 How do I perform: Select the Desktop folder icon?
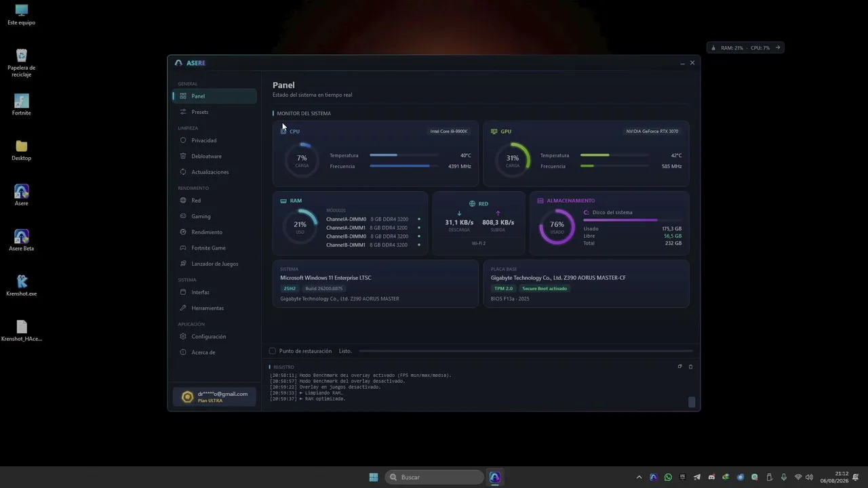point(22,150)
